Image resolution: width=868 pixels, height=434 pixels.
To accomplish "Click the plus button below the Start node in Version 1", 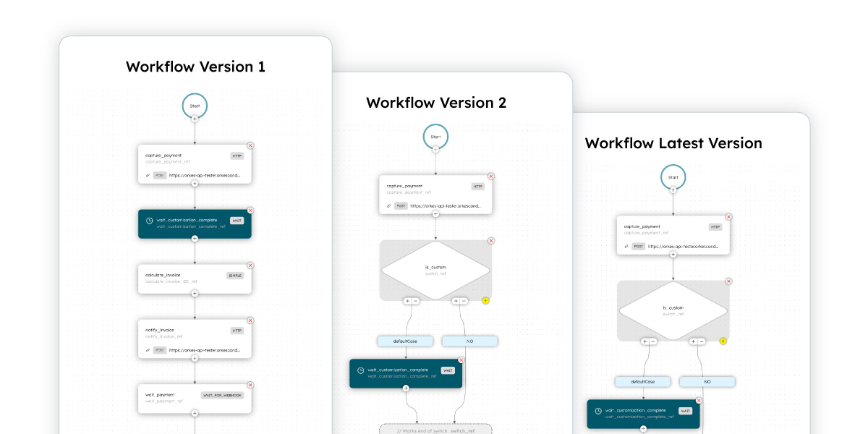I will 194,119.
